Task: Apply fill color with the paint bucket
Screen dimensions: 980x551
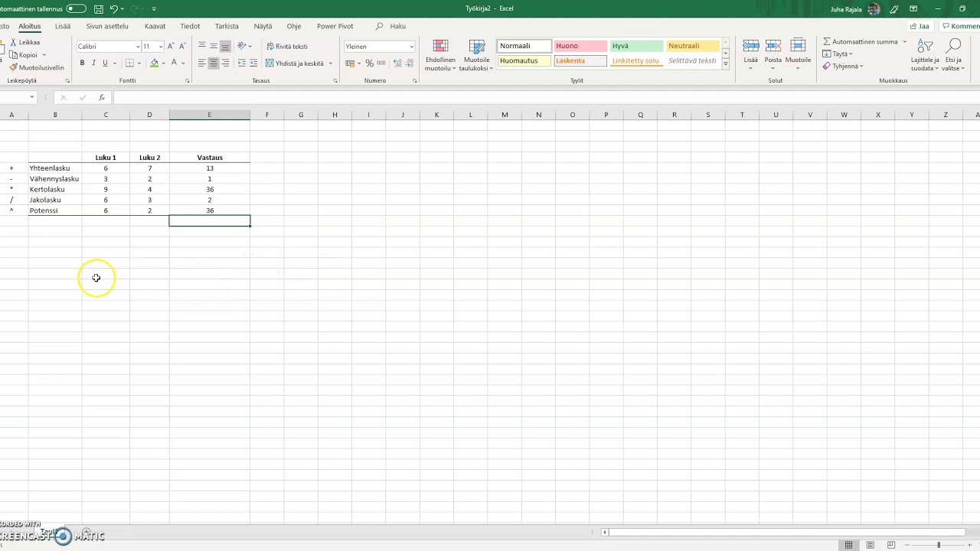Action: pos(155,64)
